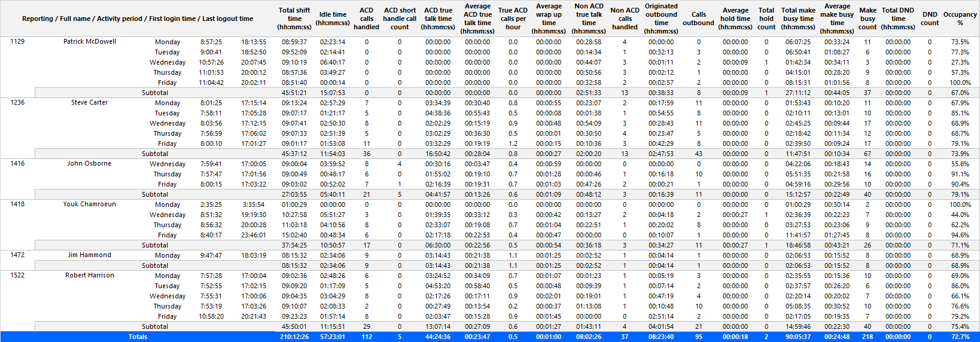This screenshot has height=342, width=980.
Task: Select agent name Steve Carter
Action: click(90, 102)
